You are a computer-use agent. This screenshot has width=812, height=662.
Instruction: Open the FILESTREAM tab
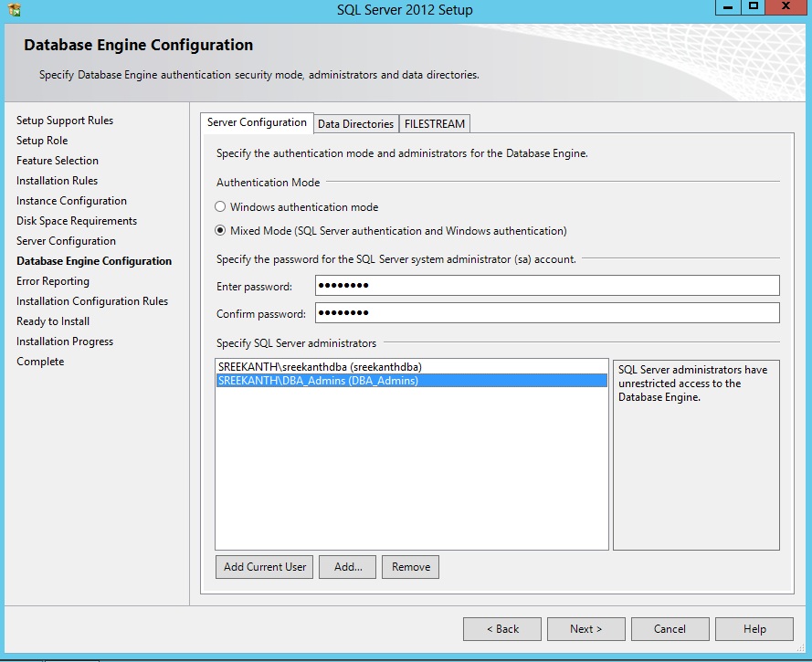click(x=435, y=123)
